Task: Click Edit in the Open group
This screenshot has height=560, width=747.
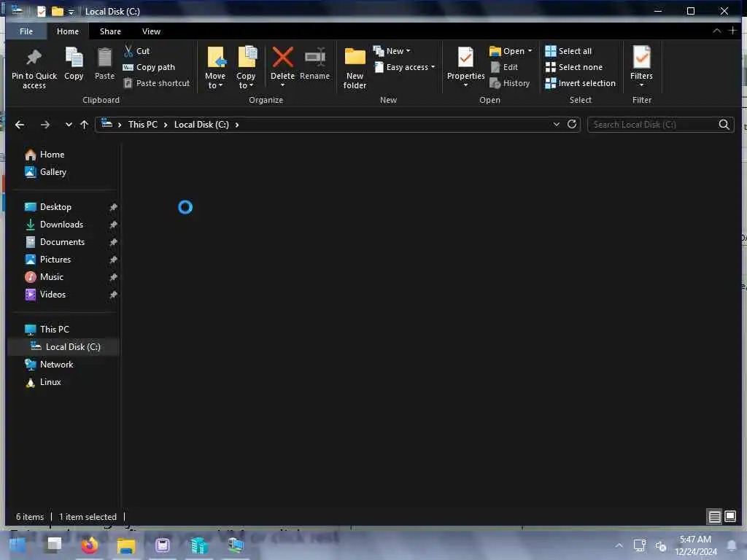Action: coord(504,67)
